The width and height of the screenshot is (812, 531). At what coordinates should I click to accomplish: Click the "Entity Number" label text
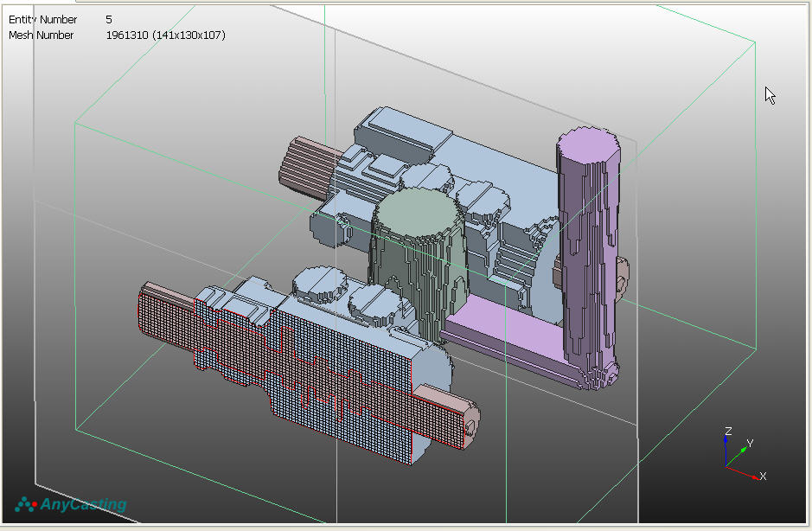[x=42, y=20]
